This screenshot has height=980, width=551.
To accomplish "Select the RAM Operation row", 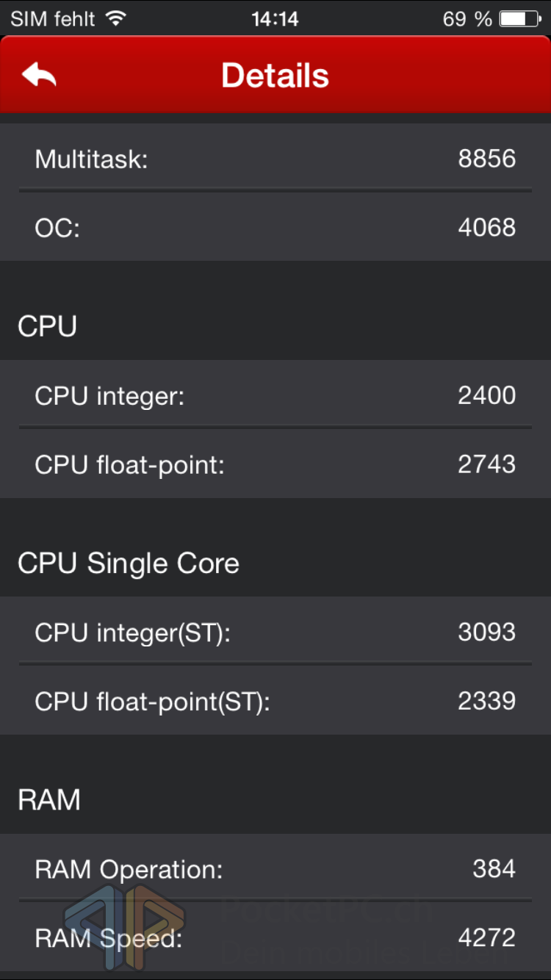I will tap(275, 869).
